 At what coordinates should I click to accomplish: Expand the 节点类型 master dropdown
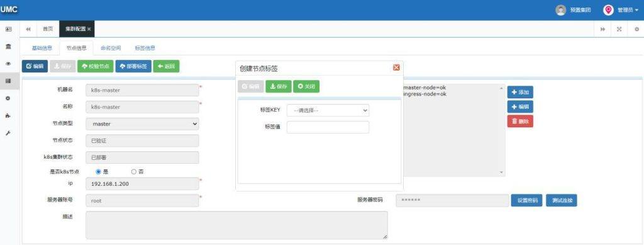[142, 123]
